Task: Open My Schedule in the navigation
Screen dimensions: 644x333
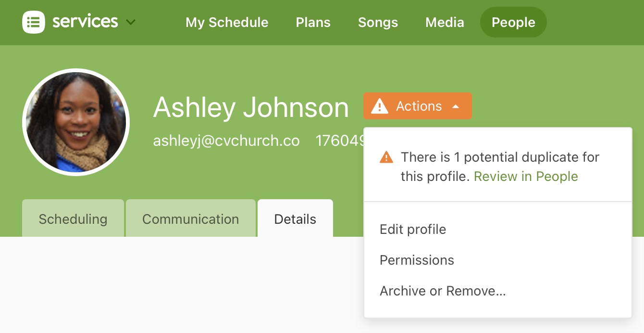Action: coord(227,23)
